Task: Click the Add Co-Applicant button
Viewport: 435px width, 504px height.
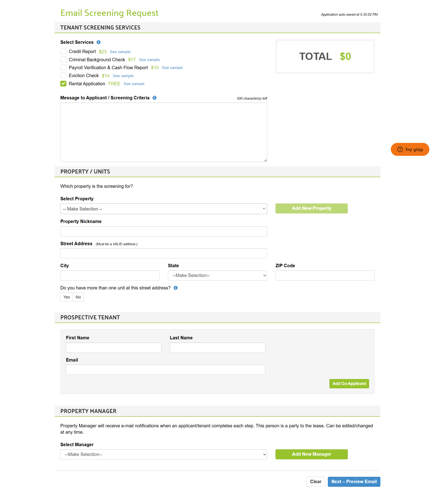Action: pyautogui.click(x=349, y=384)
